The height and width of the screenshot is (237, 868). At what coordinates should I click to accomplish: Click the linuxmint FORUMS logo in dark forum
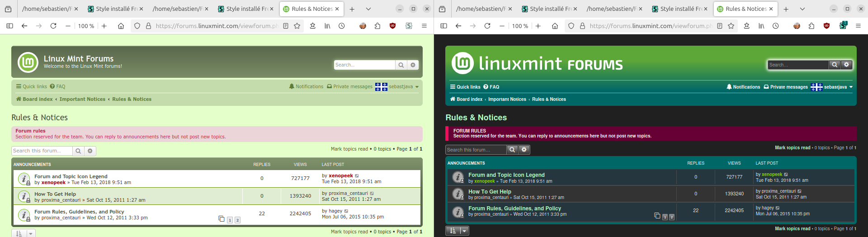pyautogui.click(x=538, y=63)
